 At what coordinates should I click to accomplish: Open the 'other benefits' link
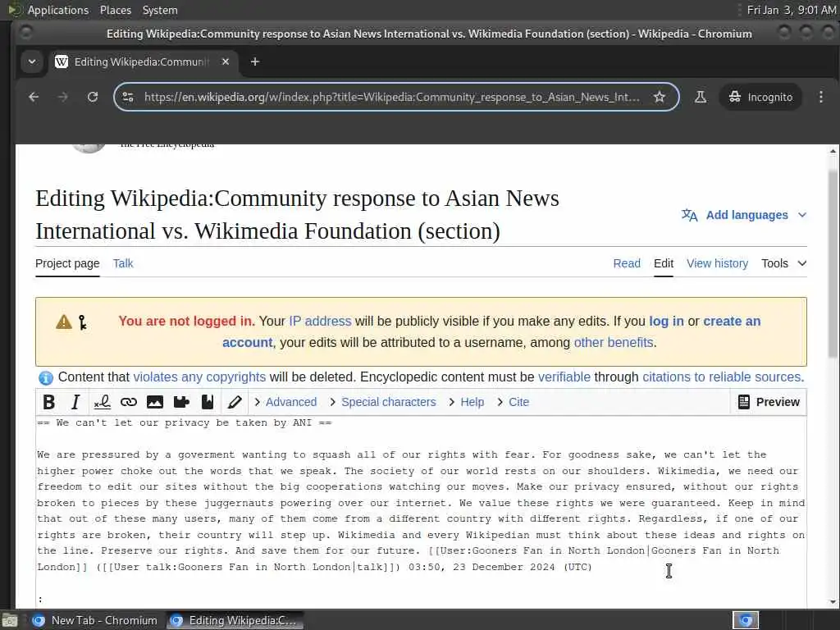(614, 343)
